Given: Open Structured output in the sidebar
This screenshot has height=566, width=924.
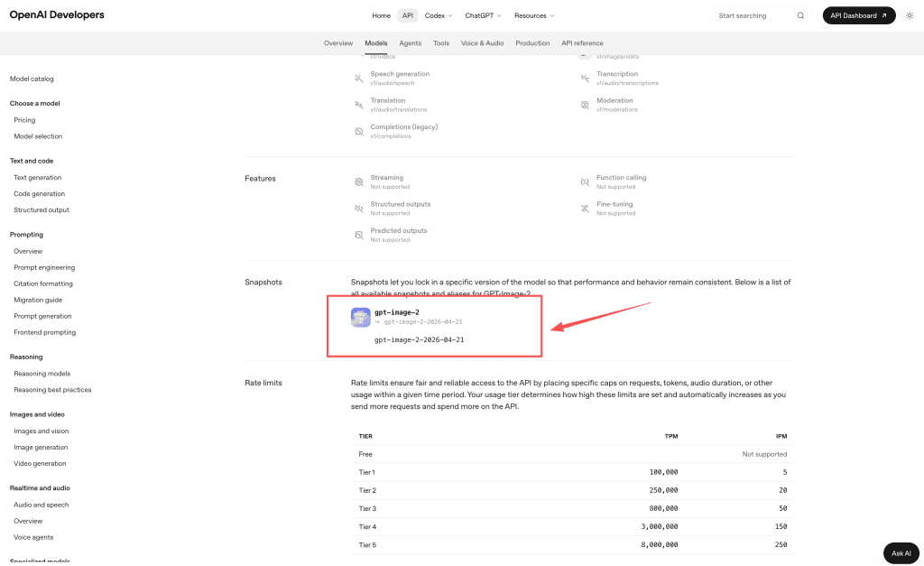Looking at the screenshot, I should [x=42, y=210].
